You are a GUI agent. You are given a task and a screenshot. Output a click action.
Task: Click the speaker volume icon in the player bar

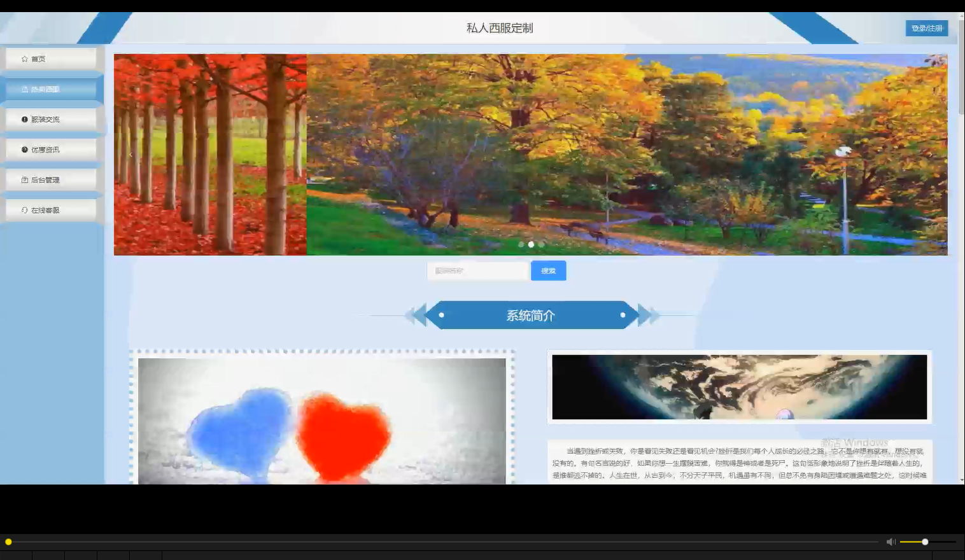(x=891, y=542)
